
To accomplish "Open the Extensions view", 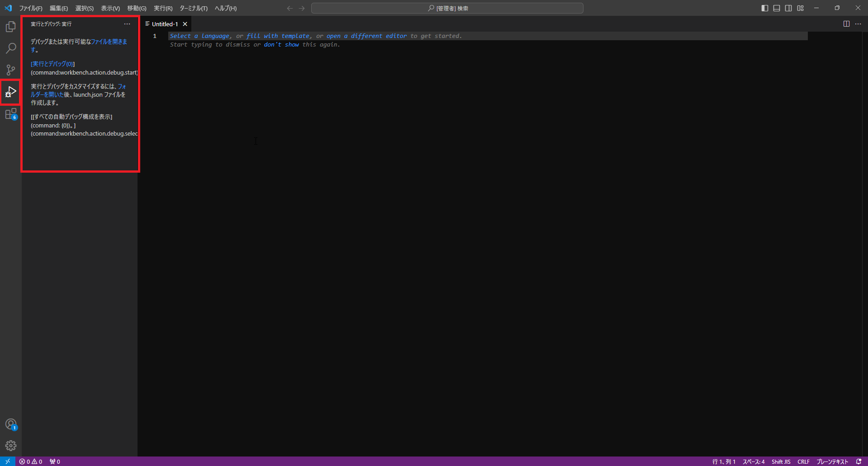I will coord(11,113).
